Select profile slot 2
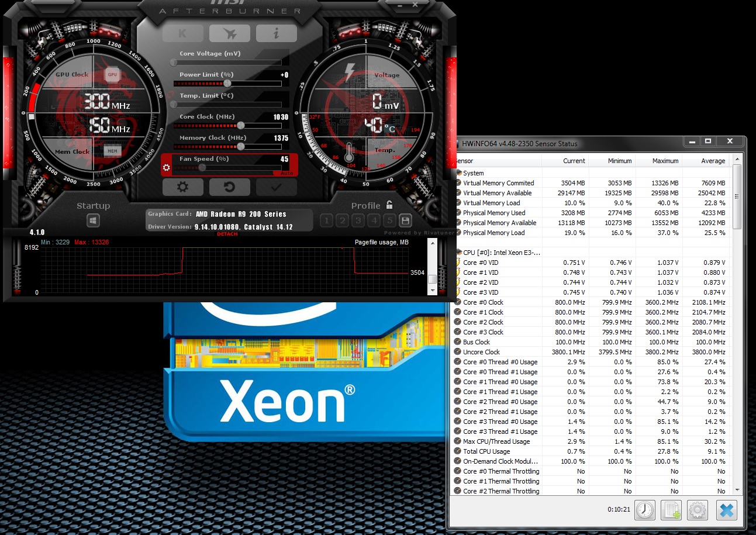Viewport: 756px width, 535px height. pyautogui.click(x=343, y=220)
